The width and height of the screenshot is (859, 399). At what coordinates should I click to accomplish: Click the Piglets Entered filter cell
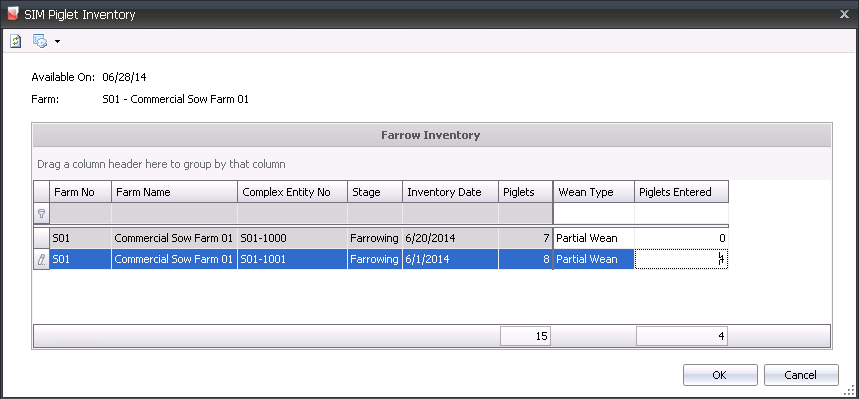click(682, 214)
